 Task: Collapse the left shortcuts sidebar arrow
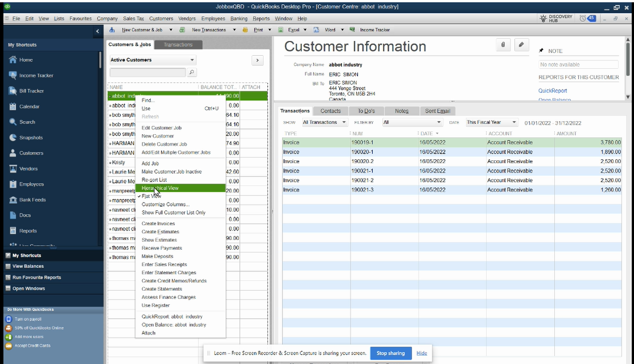(x=97, y=31)
